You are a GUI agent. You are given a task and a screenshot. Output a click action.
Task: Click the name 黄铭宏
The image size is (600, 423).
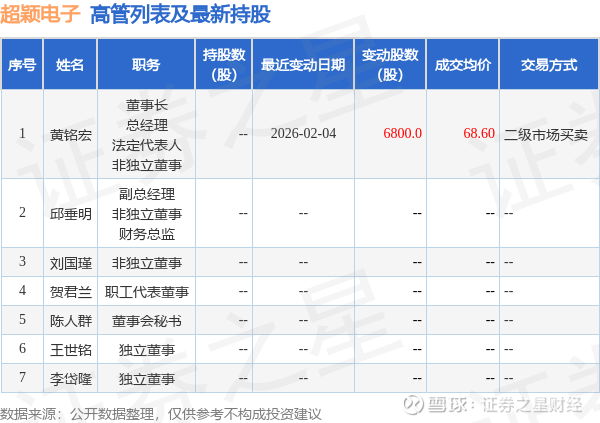(71, 134)
